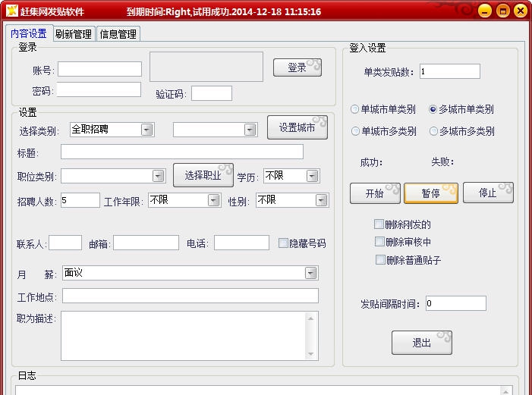Screen dimensions: 532x395
Task: Click the 工作地点 input field
Action: click(x=190, y=296)
